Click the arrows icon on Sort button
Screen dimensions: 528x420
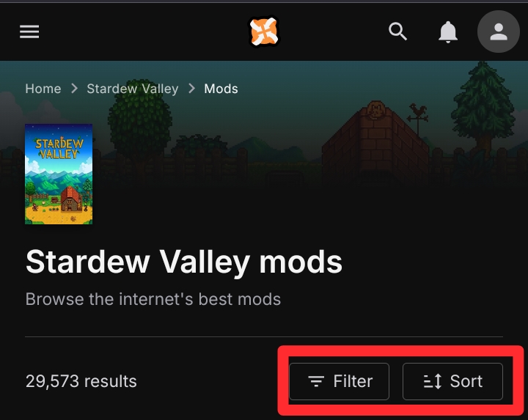click(433, 381)
